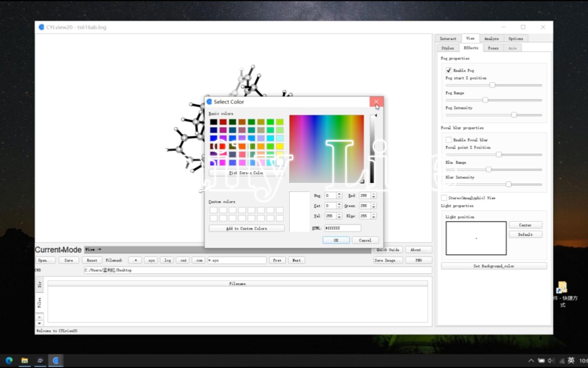Click inside the Light position box

476,238
